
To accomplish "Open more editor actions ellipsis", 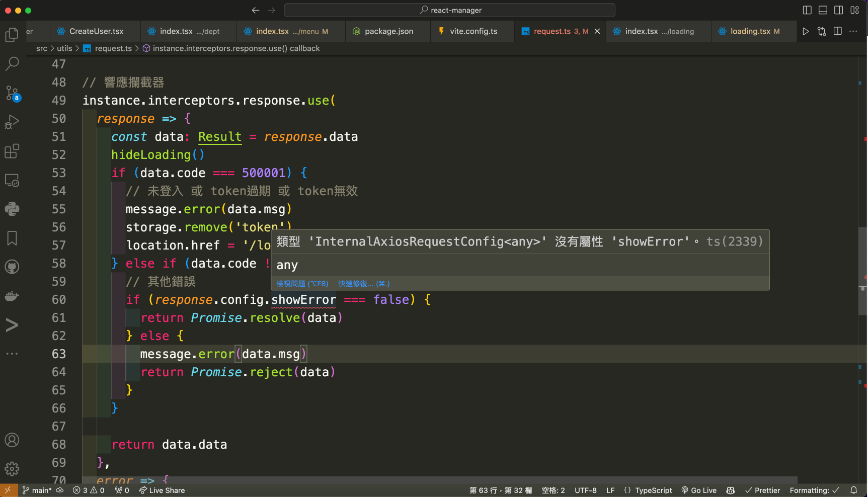I will pyautogui.click(x=853, y=31).
